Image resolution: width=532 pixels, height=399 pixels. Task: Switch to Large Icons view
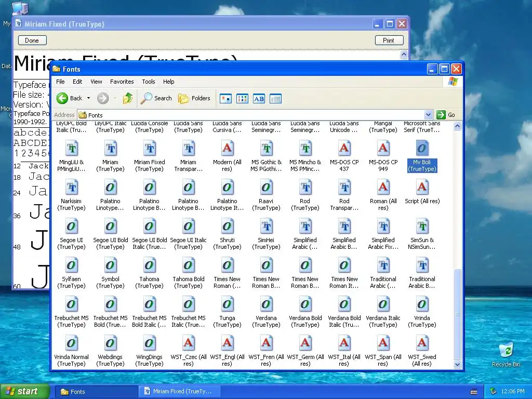pos(225,99)
